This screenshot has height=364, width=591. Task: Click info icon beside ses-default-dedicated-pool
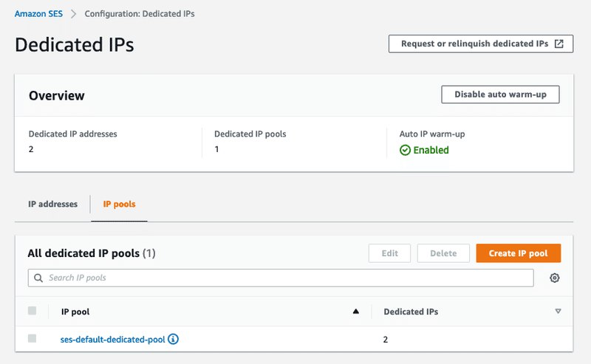(173, 339)
